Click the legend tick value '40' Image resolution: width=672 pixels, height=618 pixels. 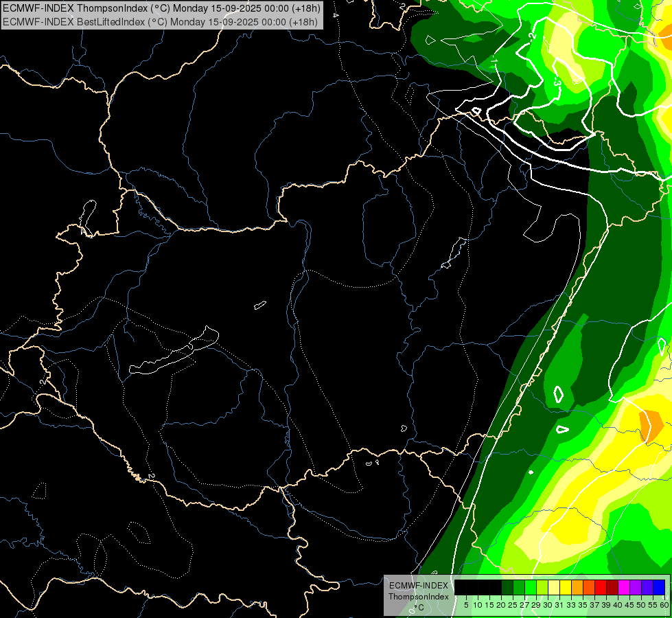pos(618,605)
